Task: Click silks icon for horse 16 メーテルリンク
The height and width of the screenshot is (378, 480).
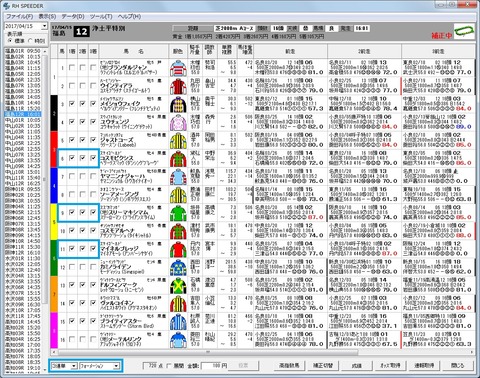Action: tap(178, 340)
